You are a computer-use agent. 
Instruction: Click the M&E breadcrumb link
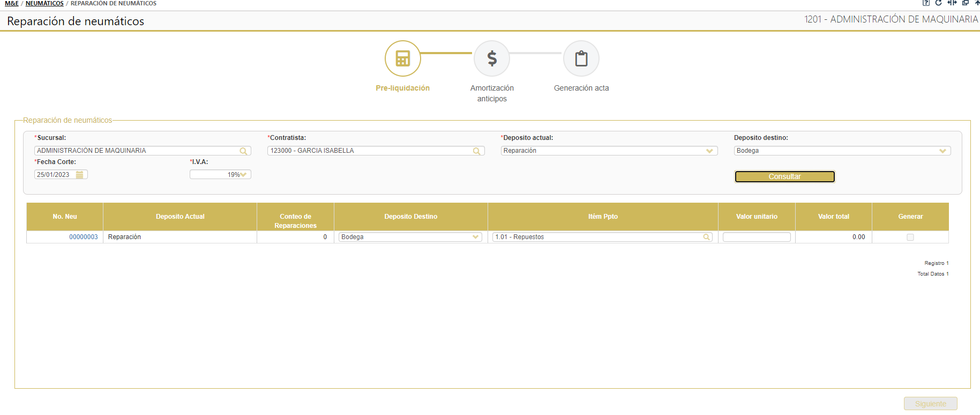click(12, 3)
